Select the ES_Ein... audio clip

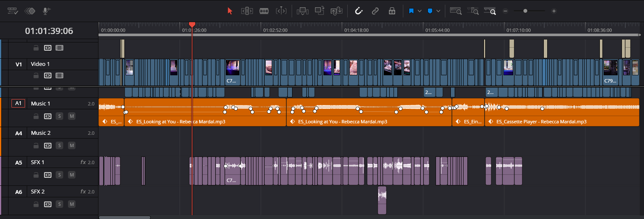(468, 112)
